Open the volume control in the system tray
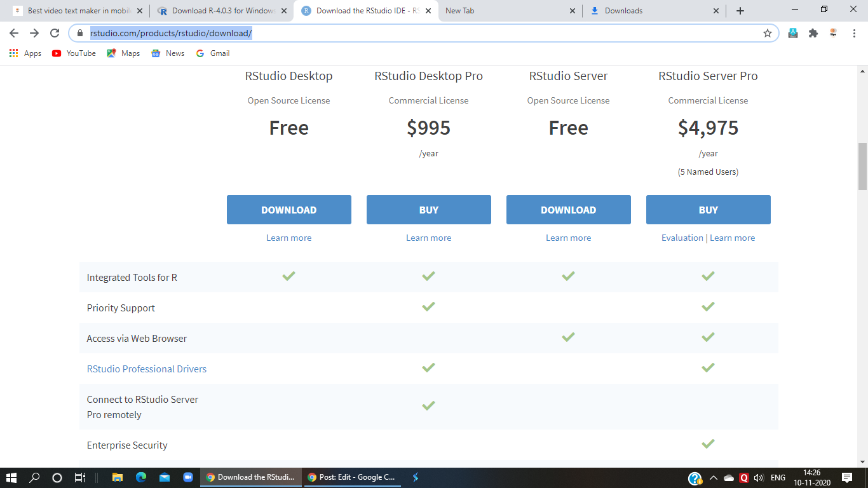The image size is (868, 488). tap(758, 478)
